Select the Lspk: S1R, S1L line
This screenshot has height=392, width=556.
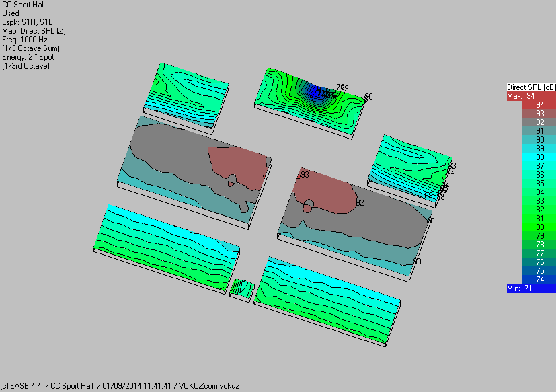[30, 22]
